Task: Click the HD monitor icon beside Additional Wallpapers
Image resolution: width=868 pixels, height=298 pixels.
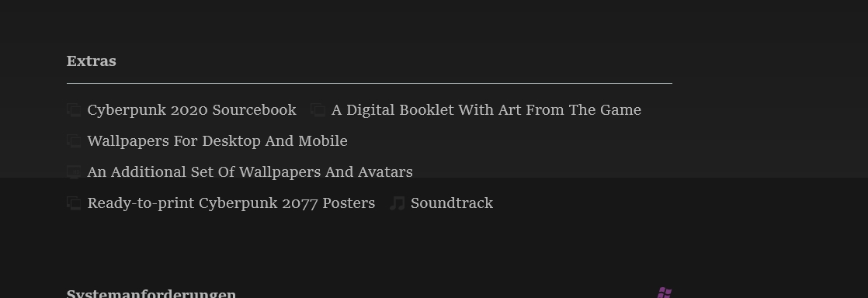Action: (74, 172)
